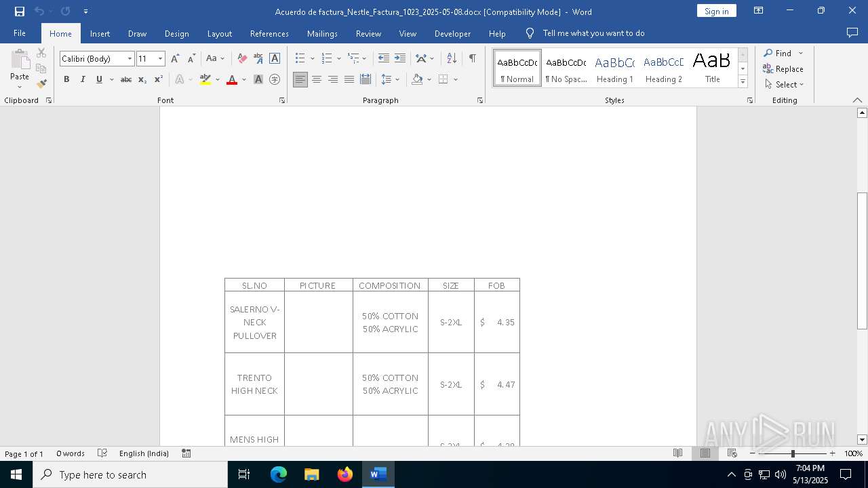The height and width of the screenshot is (488, 868).
Task: Expand the Paste options arrow
Action: click(x=20, y=87)
